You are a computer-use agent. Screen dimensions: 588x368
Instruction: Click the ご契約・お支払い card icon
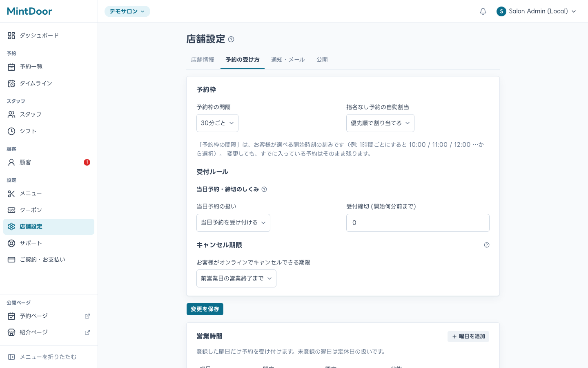click(x=11, y=260)
